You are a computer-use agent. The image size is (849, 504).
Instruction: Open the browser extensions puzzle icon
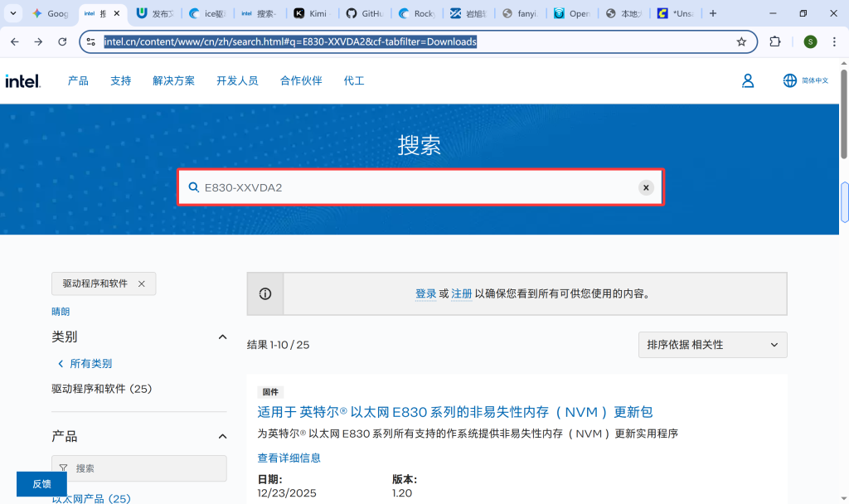[x=775, y=41]
